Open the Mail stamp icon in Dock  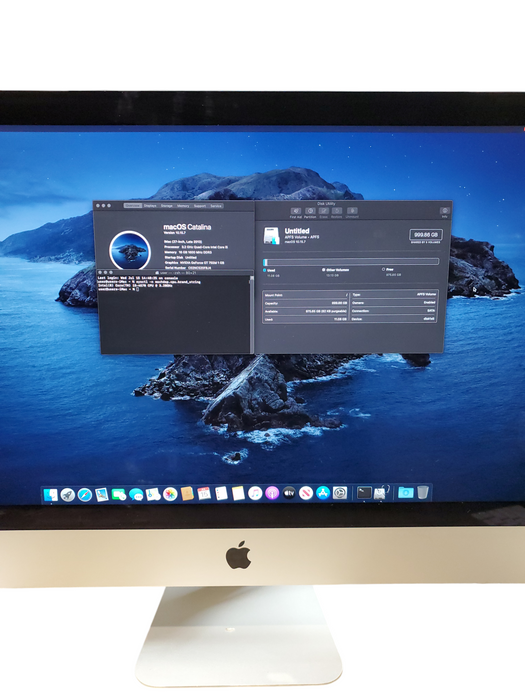tap(102, 494)
